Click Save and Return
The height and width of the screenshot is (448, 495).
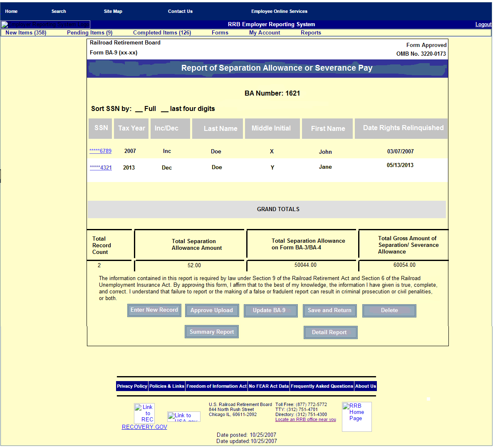point(329,310)
